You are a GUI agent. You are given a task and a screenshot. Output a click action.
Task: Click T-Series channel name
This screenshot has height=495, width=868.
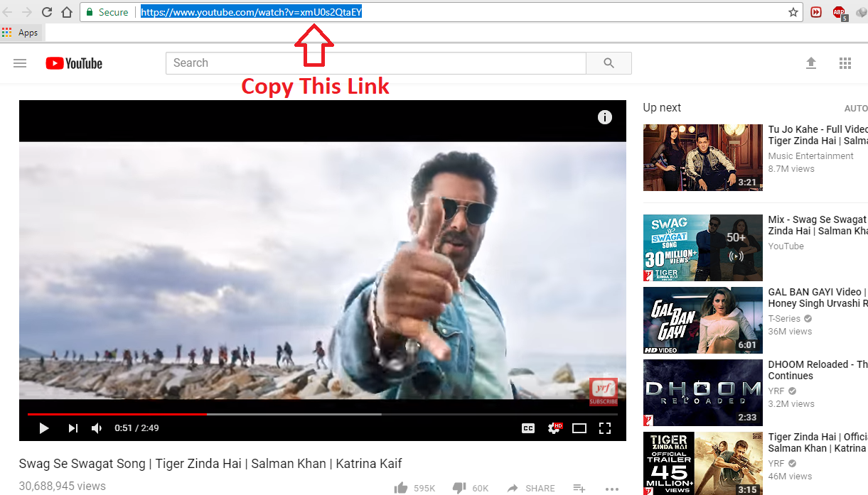pyautogui.click(x=784, y=319)
